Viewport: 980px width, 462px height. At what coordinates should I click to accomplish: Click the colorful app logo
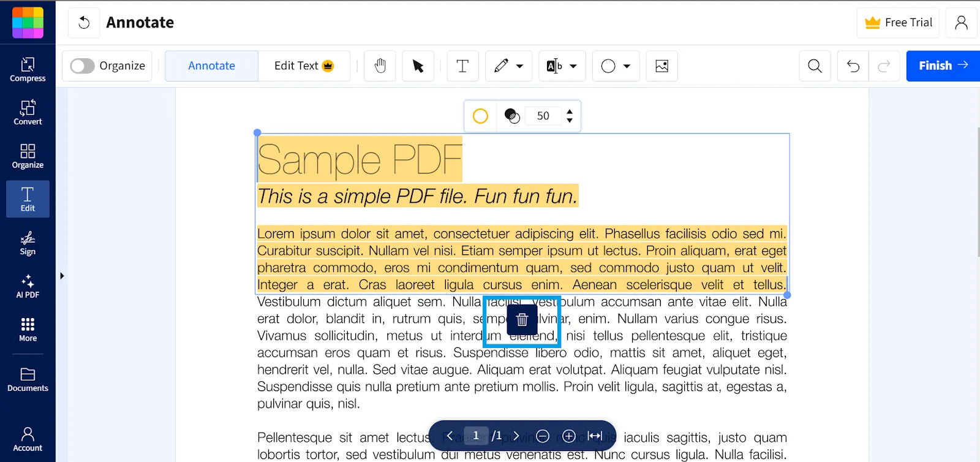click(28, 23)
